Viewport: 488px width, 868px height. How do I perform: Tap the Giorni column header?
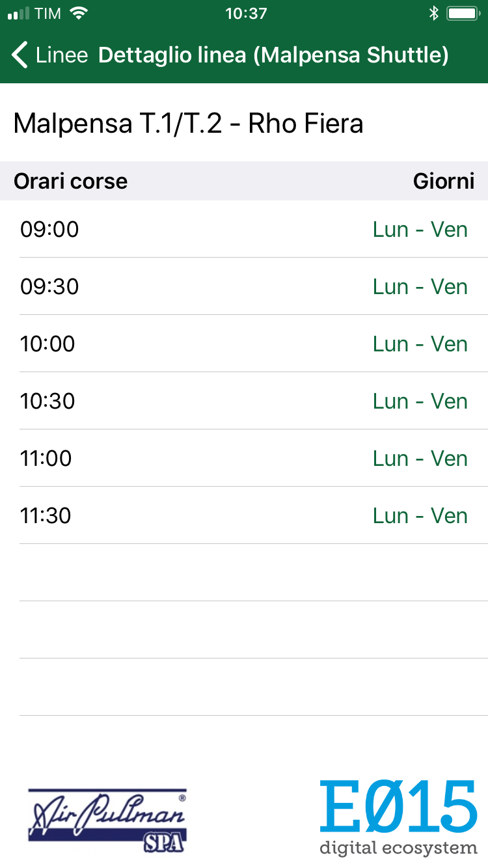(x=444, y=181)
